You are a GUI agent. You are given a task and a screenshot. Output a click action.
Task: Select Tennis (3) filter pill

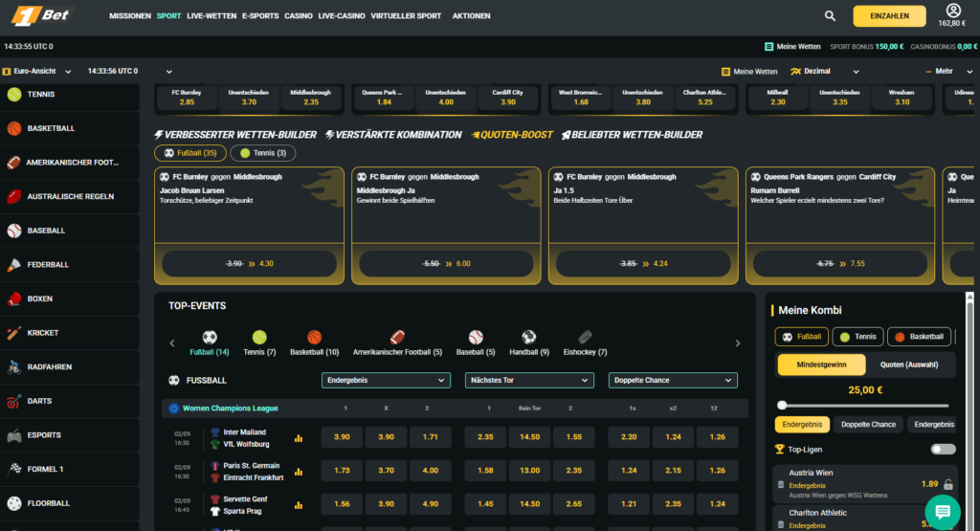click(x=263, y=153)
